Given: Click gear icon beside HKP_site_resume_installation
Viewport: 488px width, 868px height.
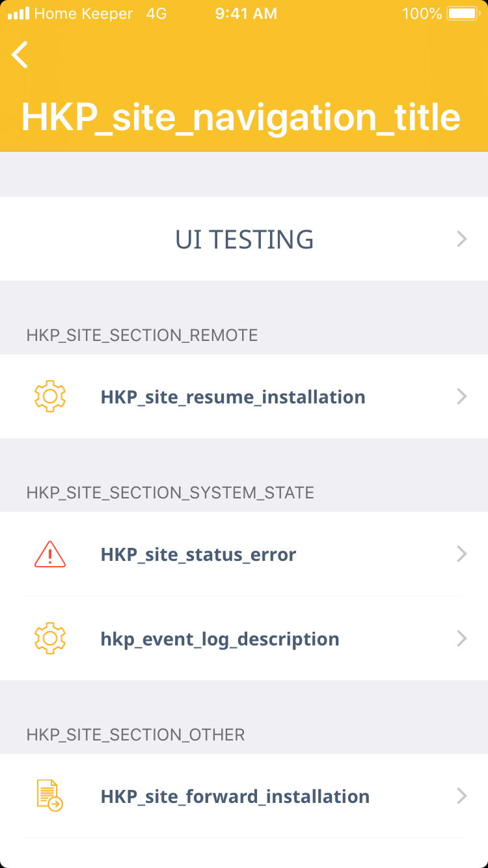Looking at the screenshot, I should [x=50, y=396].
